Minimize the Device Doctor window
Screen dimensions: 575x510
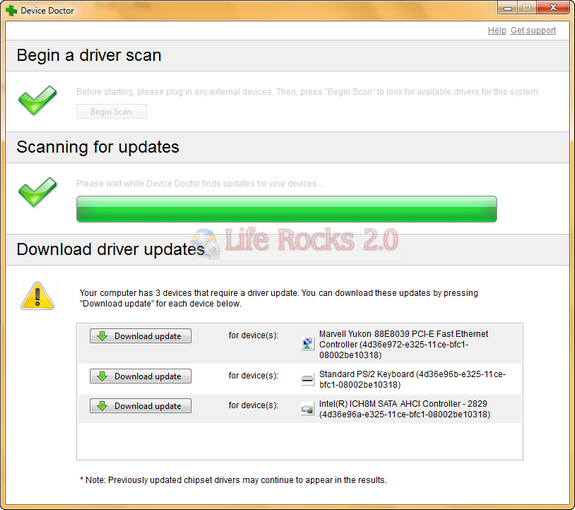(x=508, y=8)
